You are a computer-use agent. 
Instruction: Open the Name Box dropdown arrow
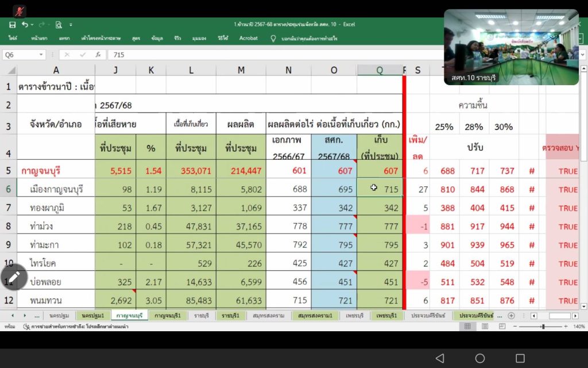pos(41,55)
